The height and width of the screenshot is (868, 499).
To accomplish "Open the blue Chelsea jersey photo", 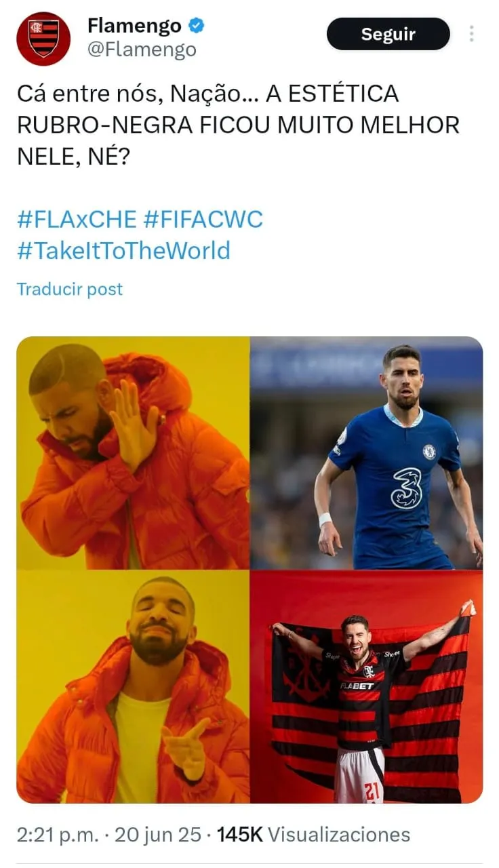I will pos(367,453).
